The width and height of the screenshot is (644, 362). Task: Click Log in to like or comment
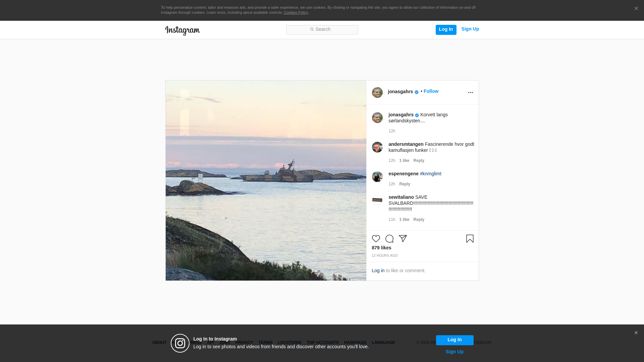[378, 270]
